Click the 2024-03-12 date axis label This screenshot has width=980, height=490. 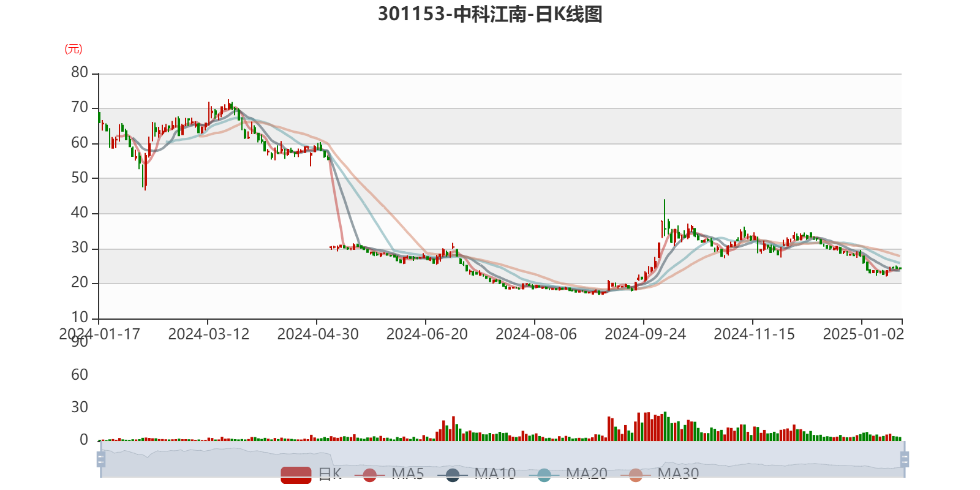pos(209,334)
